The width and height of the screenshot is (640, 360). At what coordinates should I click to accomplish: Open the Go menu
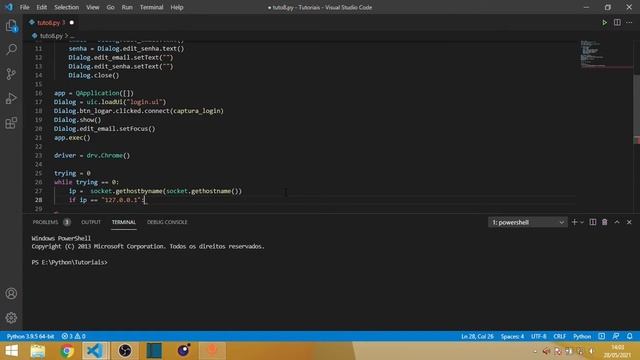click(111, 7)
